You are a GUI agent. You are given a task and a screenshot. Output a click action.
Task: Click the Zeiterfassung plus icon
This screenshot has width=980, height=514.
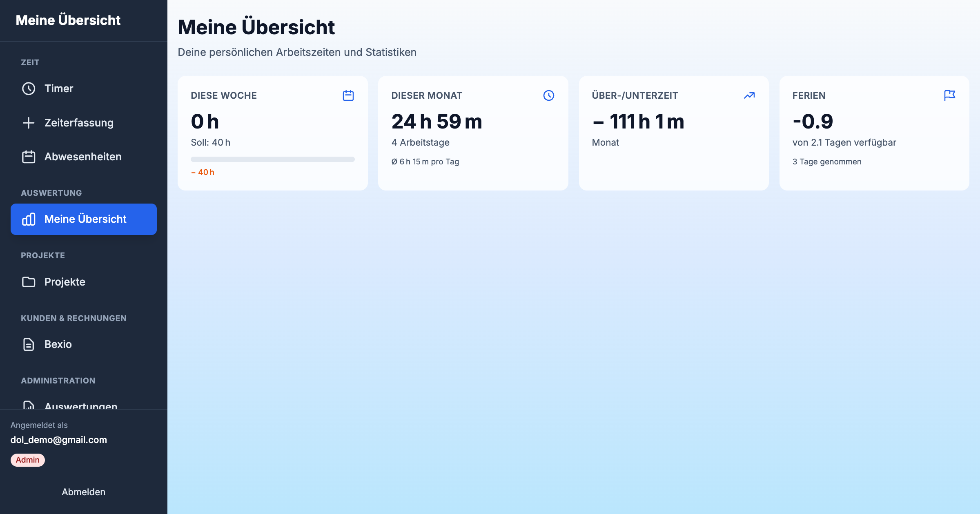29,122
